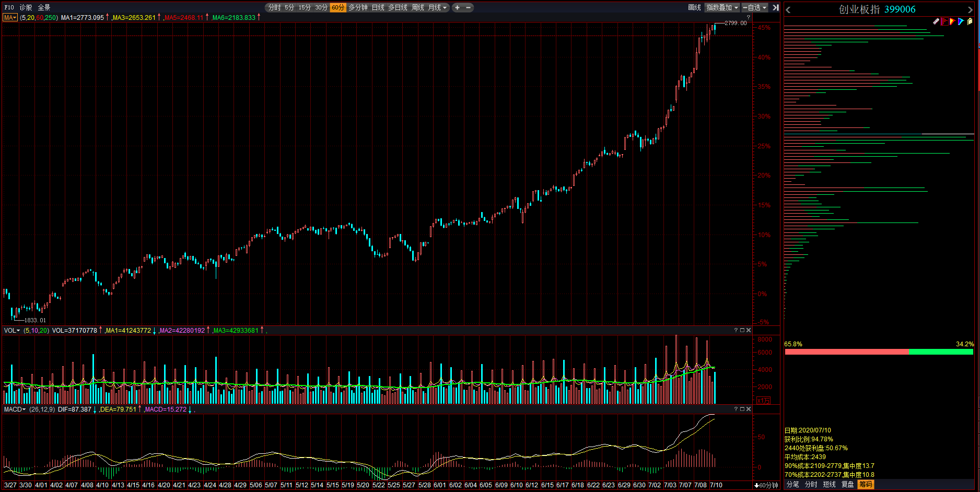Click the X1万 volume unit label
The height and width of the screenshot is (492, 980).
[x=763, y=401]
